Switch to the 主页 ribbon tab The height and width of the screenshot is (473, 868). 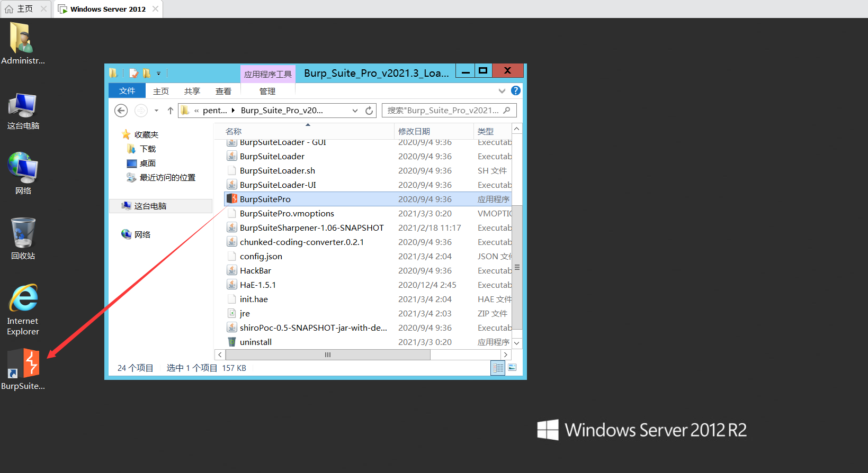161,91
